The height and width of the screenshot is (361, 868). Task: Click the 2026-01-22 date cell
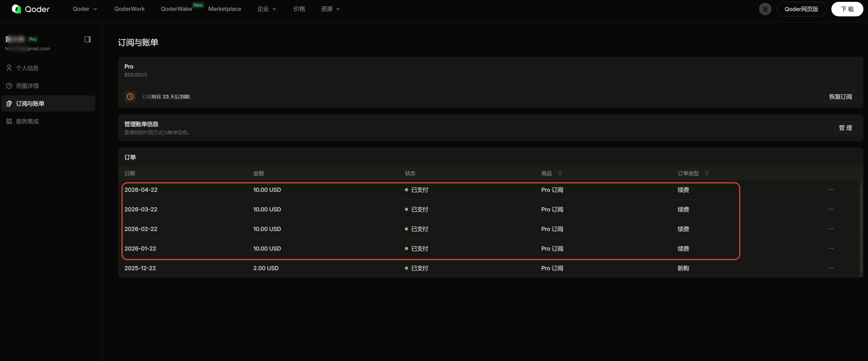pos(140,248)
